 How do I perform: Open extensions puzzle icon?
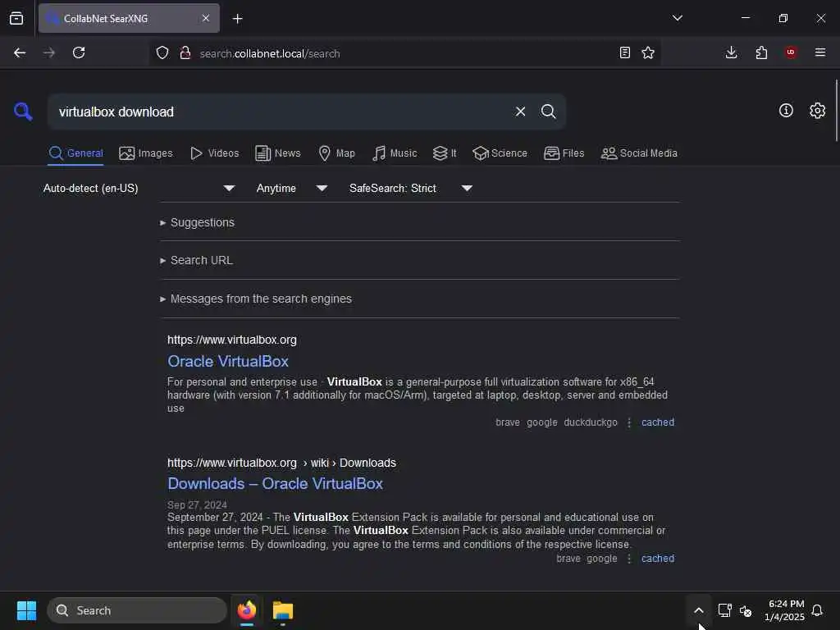coord(761,52)
